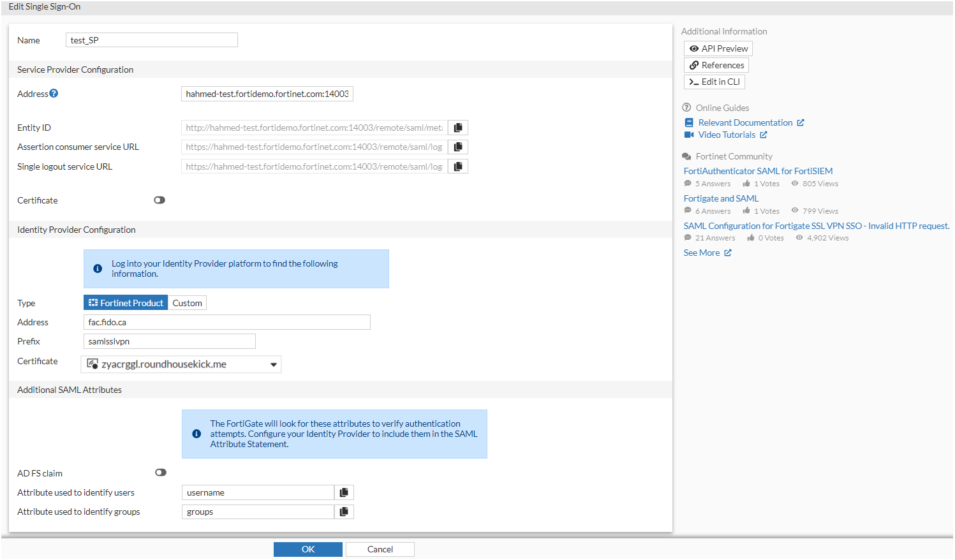This screenshot has width=955, height=560.
Task: Edit the Prefix input field
Action: click(x=169, y=341)
